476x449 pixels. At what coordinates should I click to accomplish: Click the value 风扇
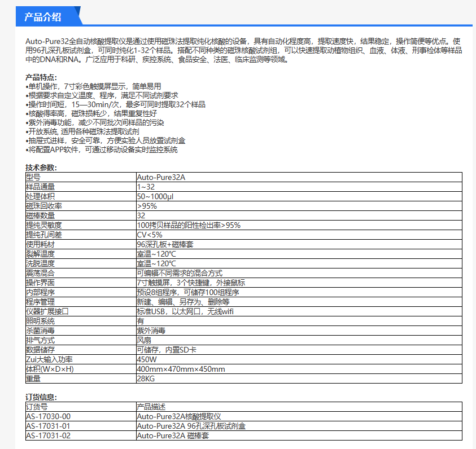(x=144, y=341)
